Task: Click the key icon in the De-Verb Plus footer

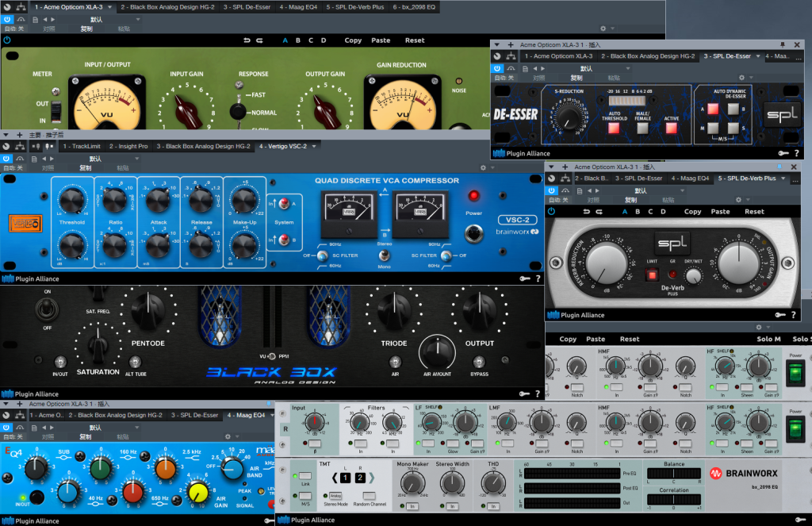Action: (x=780, y=315)
